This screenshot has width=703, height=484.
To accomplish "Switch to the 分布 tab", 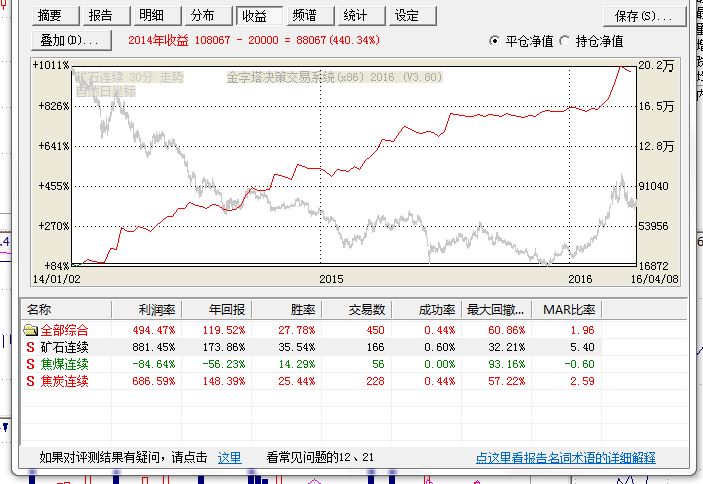I will point(209,16).
